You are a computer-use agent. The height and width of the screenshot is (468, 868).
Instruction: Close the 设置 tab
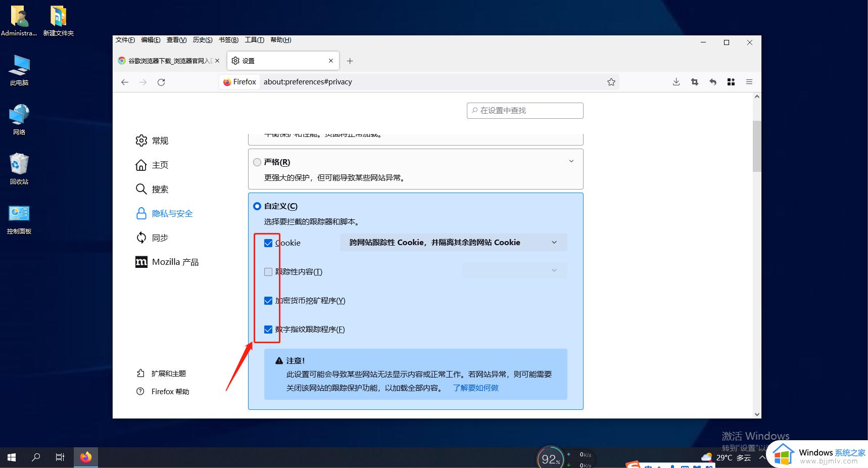pos(331,61)
